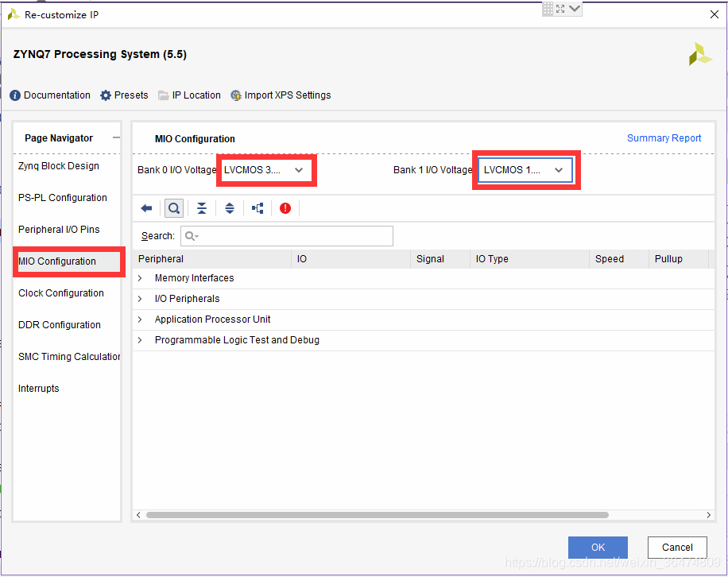This screenshot has height=577, width=728.
Task: Go to Clock Configuration page
Action: click(x=61, y=293)
